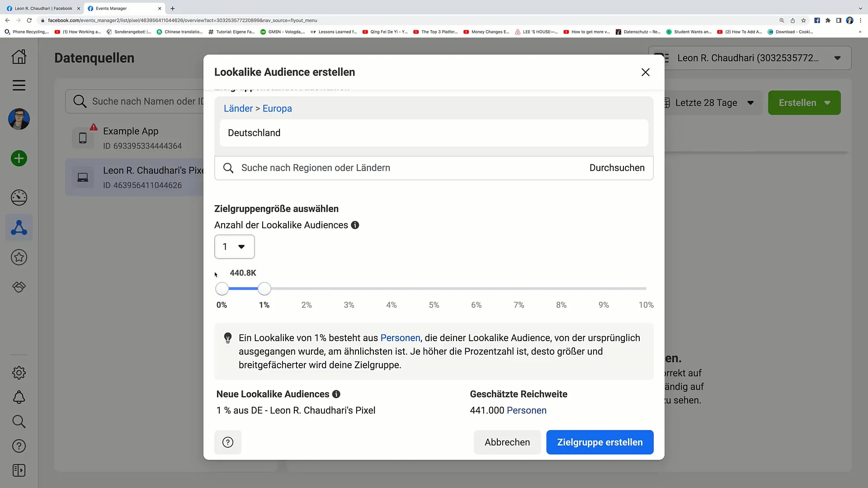Screen dimensions: 868x488
Task: Drag the Zielgruppengröße percentage slider
Action: tap(264, 289)
